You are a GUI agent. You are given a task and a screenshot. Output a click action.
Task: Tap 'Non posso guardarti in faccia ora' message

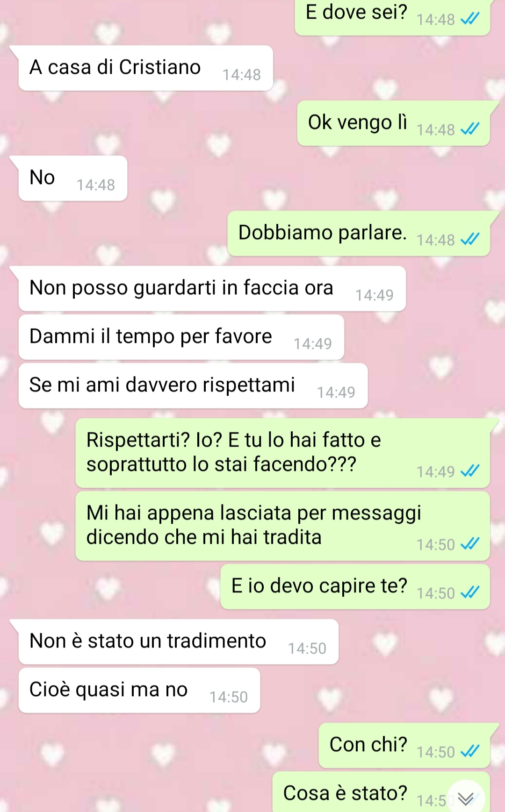[x=212, y=288]
